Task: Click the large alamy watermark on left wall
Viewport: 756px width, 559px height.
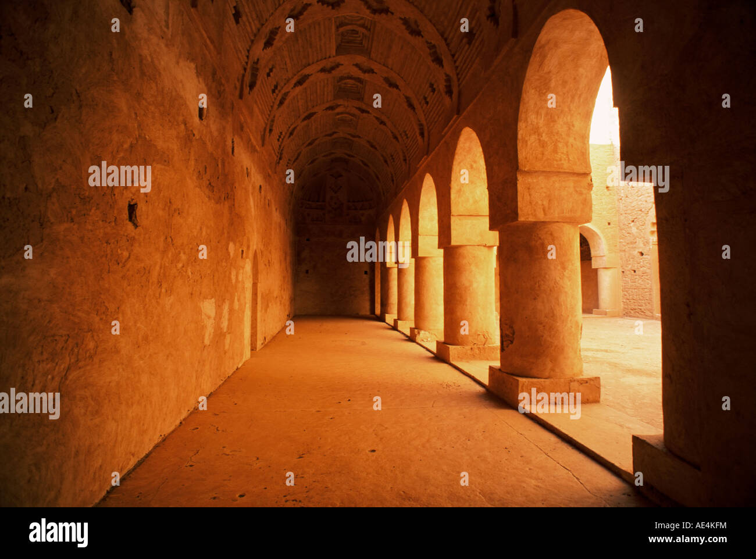Action: pyautogui.click(x=120, y=177)
